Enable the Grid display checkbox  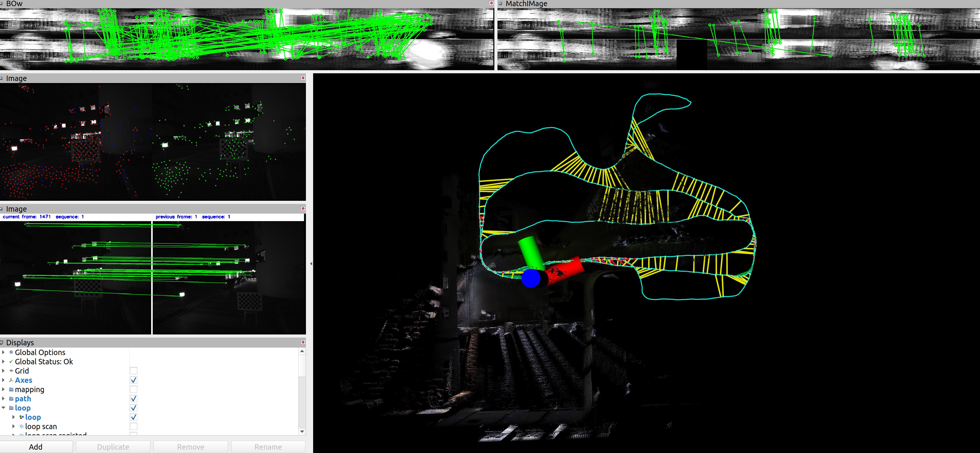[x=133, y=371]
